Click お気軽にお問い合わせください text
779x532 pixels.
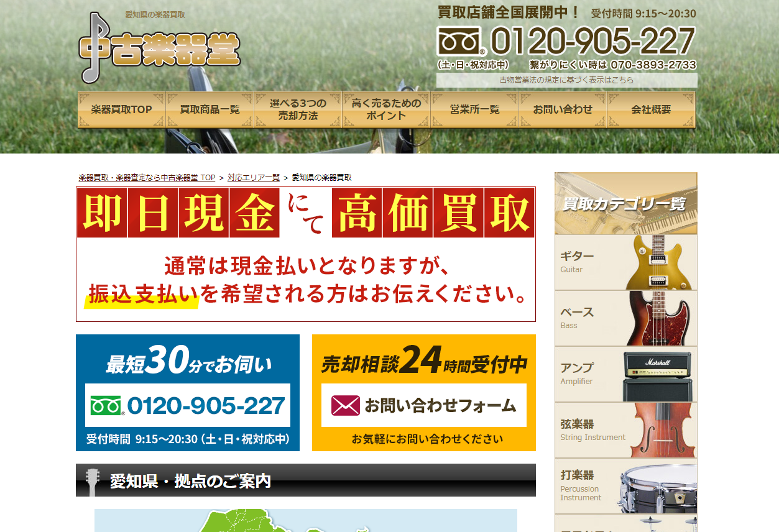pyautogui.click(x=427, y=439)
